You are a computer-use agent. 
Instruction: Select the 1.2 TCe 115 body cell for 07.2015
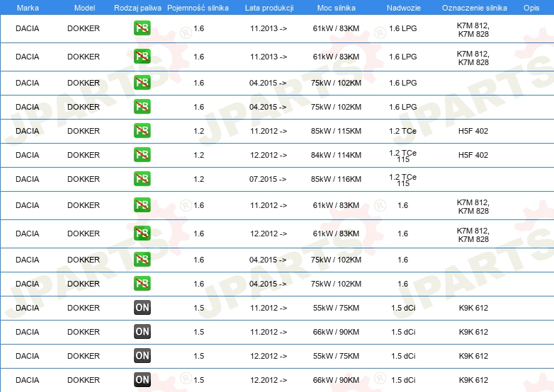click(x=403, y=180)
